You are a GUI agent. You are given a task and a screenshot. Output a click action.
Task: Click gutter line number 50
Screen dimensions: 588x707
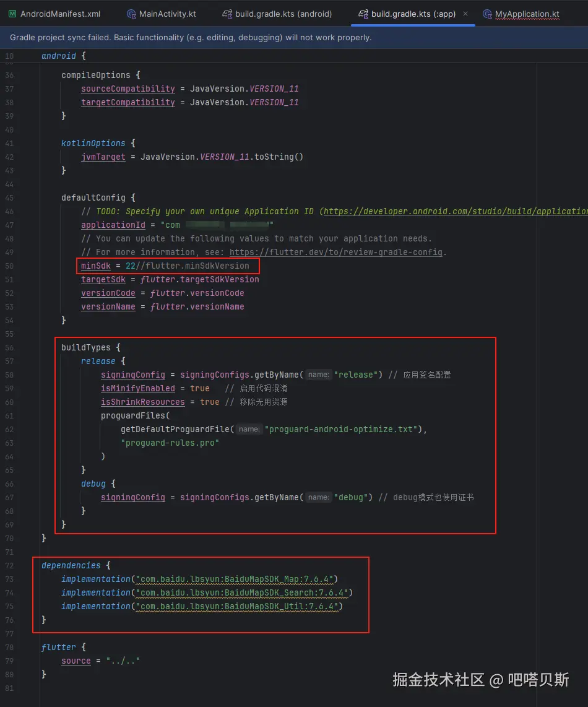[9, 266]
